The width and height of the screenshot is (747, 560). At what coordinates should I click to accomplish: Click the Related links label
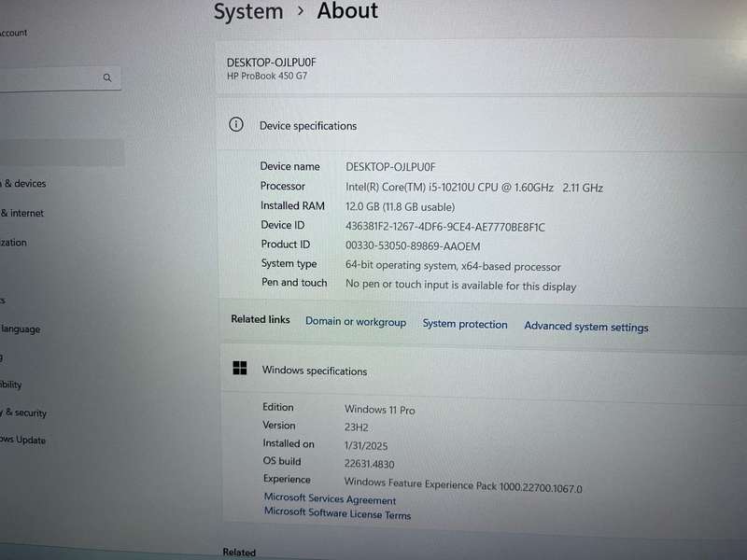pyautogui.click(x=261, y=319)
